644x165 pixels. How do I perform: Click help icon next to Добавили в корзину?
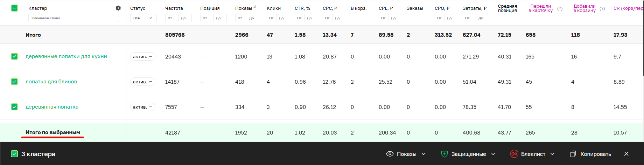pyautogui.click(x=602, y=8)
